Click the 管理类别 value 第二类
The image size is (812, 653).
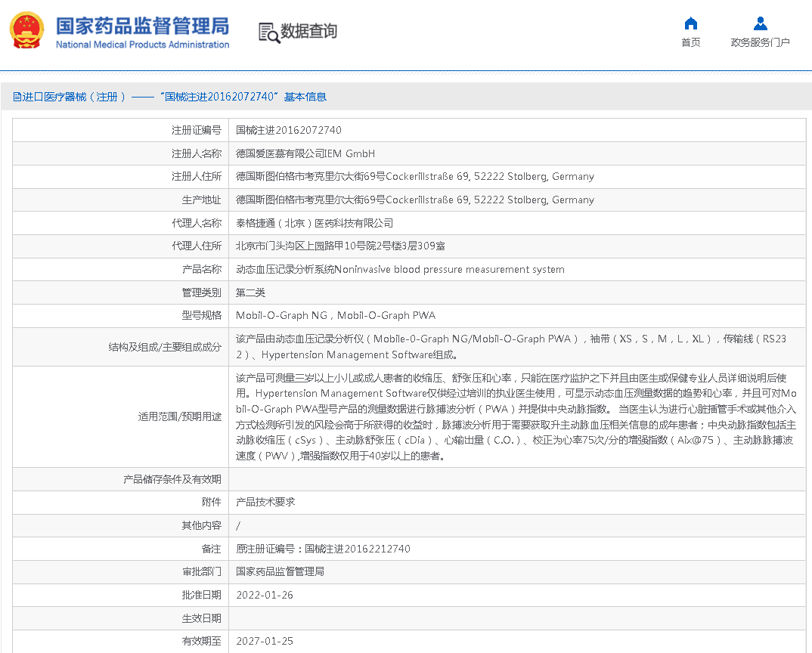(250, 292)
